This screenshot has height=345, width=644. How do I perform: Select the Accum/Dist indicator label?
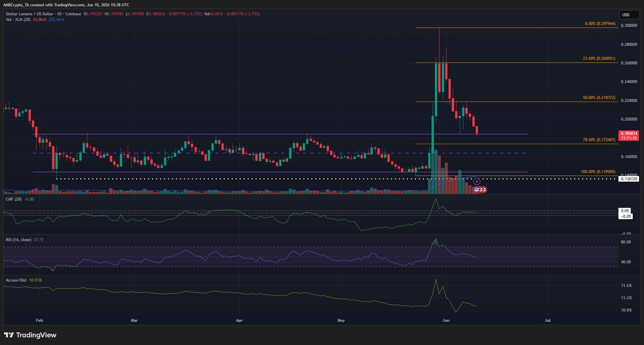pos(16,280)
